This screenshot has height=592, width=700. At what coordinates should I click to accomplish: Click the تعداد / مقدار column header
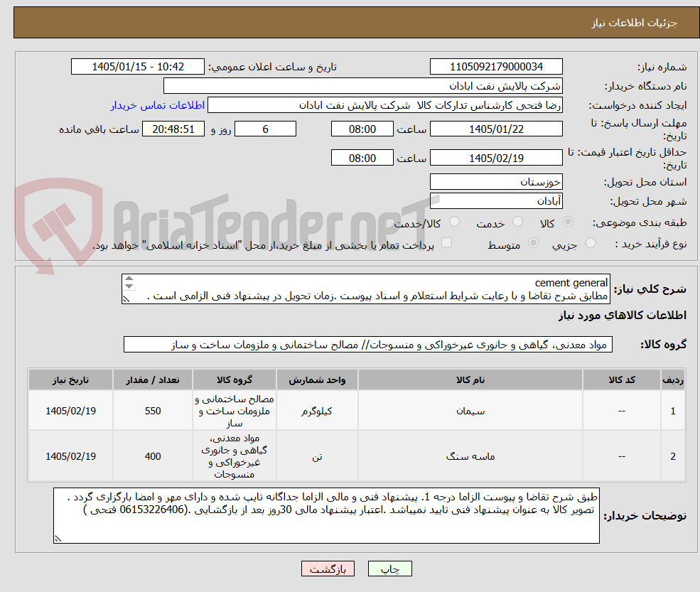tap(153, 380)
